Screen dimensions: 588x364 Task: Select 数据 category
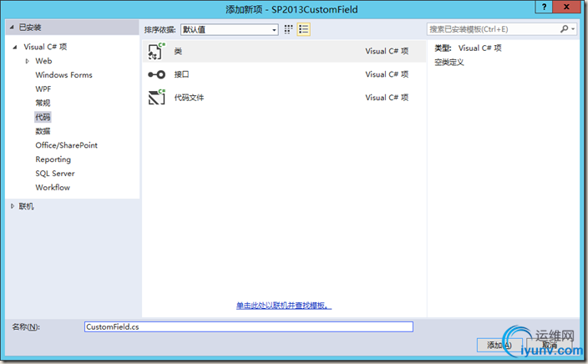click(x=43, y=131)
